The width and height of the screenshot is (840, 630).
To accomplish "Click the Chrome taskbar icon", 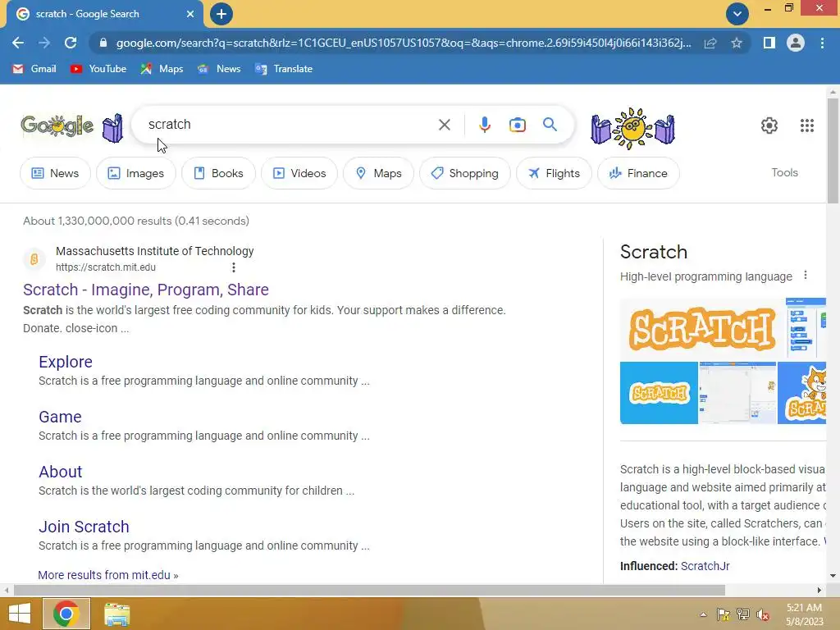I will pyautogui.click(x=66, y=614).
